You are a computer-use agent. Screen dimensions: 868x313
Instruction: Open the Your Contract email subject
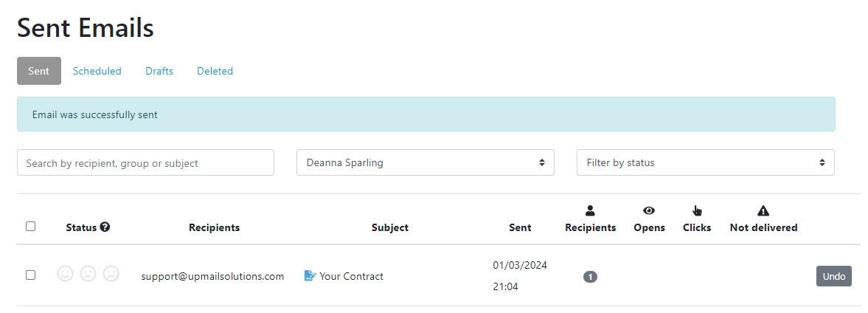pos(351,276)
